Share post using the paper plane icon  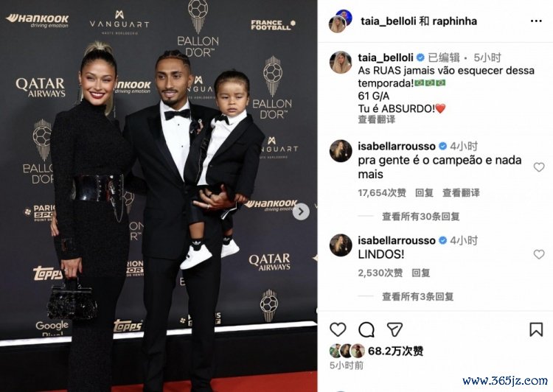[394, 329]
